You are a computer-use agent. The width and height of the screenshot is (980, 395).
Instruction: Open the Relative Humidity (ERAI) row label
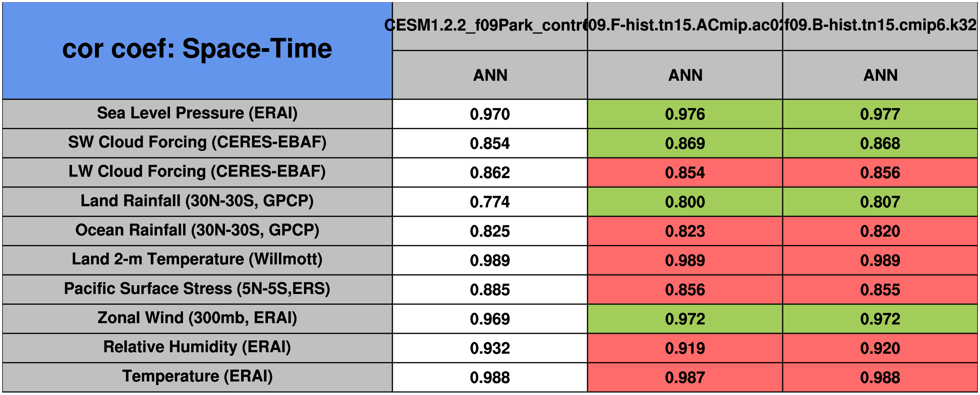point(197,347)
